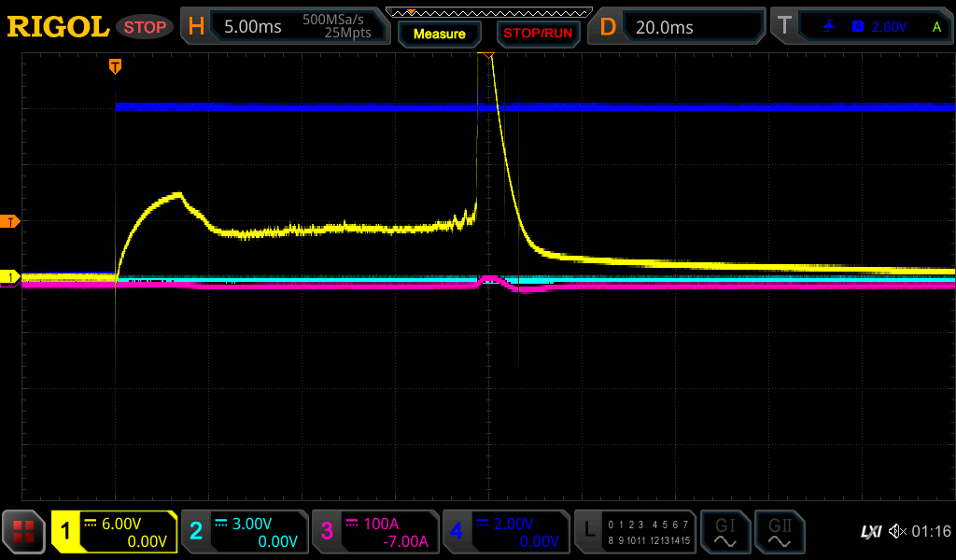
Task: Click the orange trigger level marker on left edge
Action: [10, 221]
